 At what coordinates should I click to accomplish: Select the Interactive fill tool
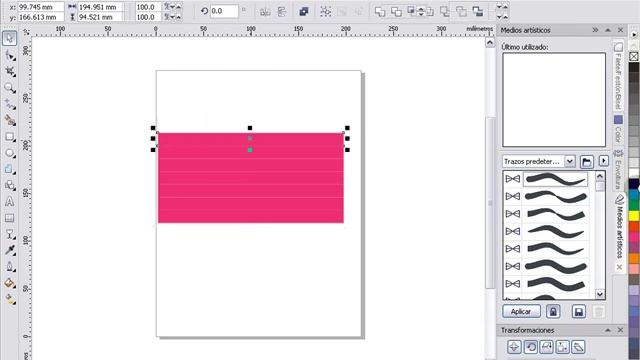[x=9, y=299]
